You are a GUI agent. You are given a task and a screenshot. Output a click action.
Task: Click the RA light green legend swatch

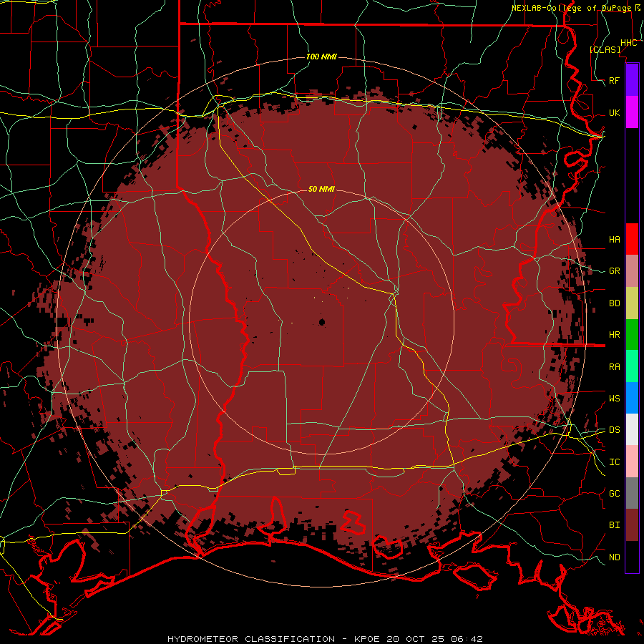coord(632,366)
